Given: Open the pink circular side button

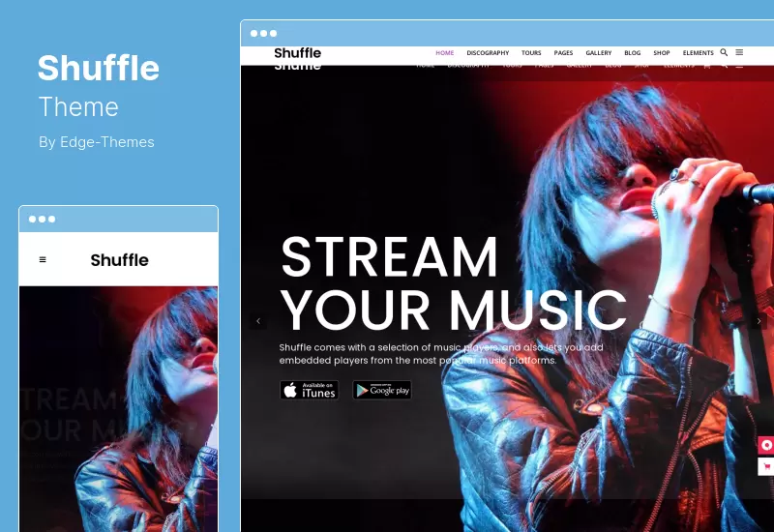Looking at the screenshot, I should tap(766, 445).
